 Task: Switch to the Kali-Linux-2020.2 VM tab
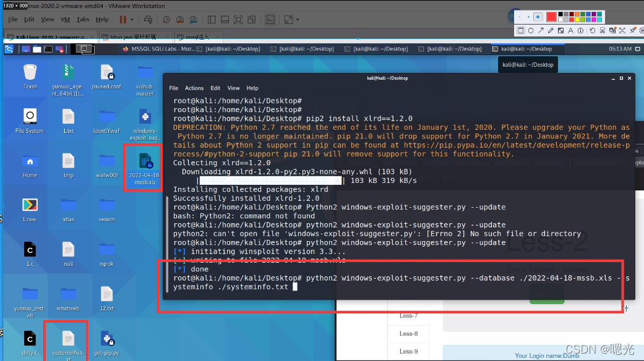(x=51, y=37)
